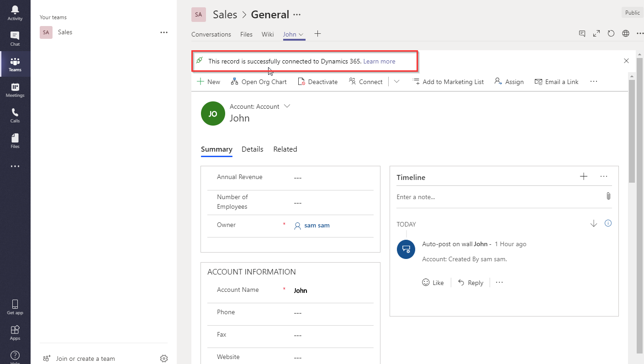Click Join or create a team
Image resolution: width=644 pixels, height=364 pixels.
(79, 359)
